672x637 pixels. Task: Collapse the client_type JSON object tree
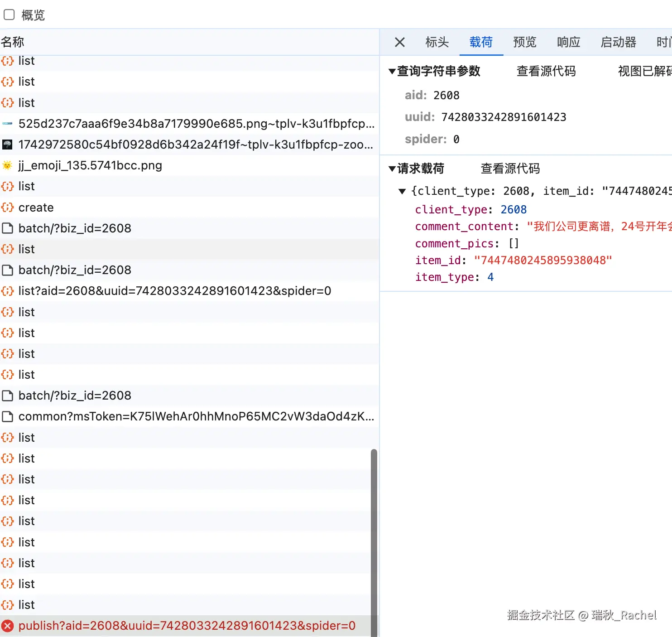[402, 191]
